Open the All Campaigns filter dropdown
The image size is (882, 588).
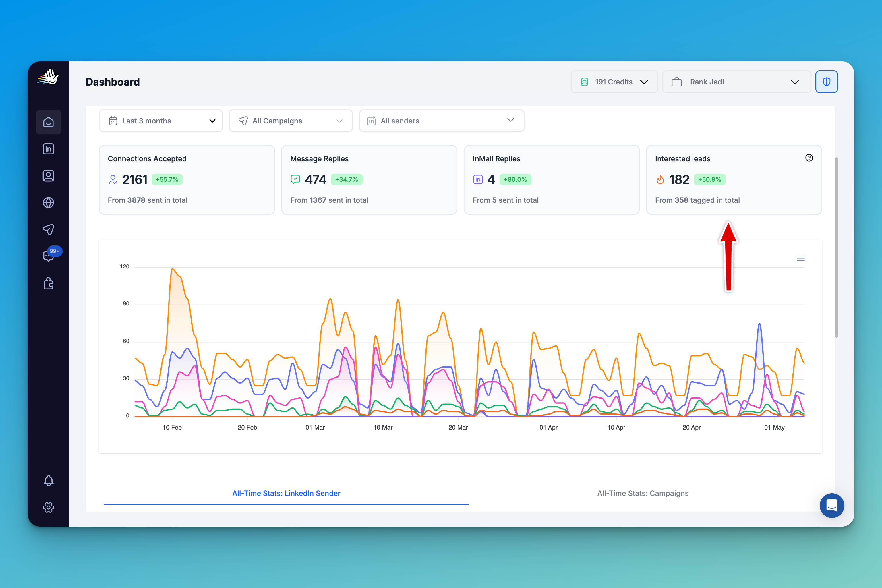pos(291,121)
